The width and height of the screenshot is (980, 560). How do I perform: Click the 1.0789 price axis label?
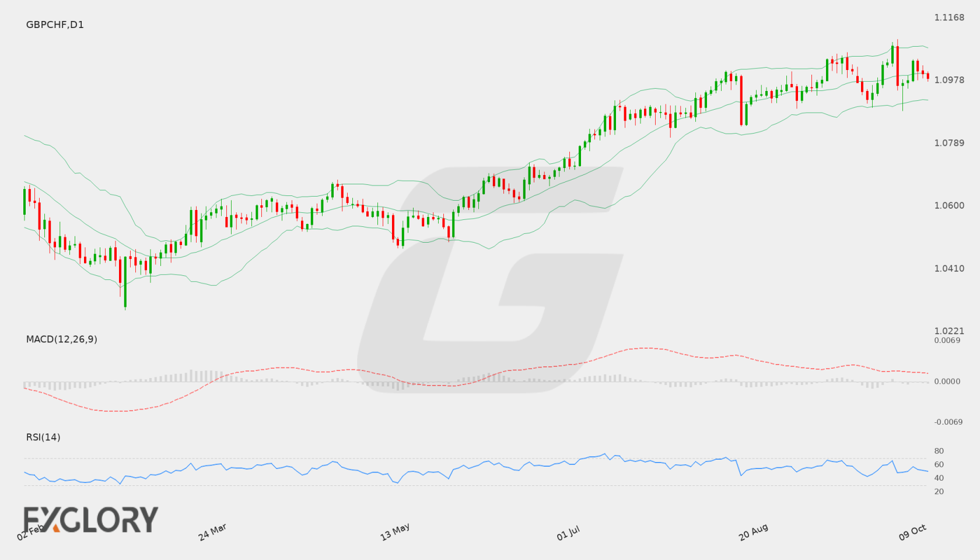click(949, 143)
